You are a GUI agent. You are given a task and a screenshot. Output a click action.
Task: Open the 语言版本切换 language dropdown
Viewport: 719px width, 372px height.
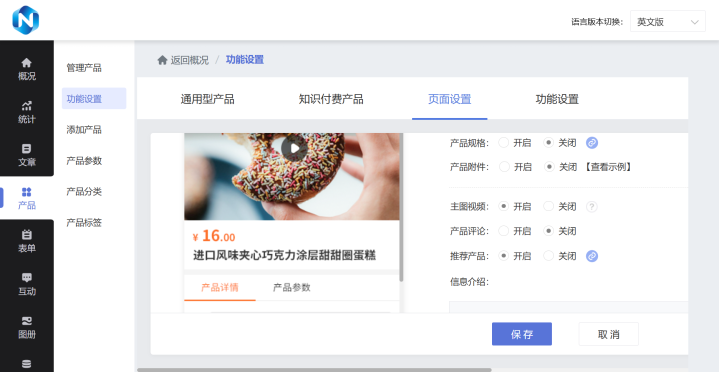coord(668,22)
